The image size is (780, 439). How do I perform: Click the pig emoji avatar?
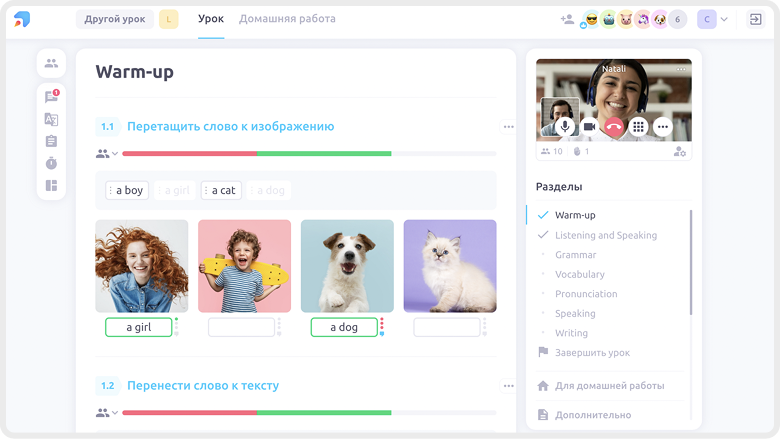click(x=626, y=19)
